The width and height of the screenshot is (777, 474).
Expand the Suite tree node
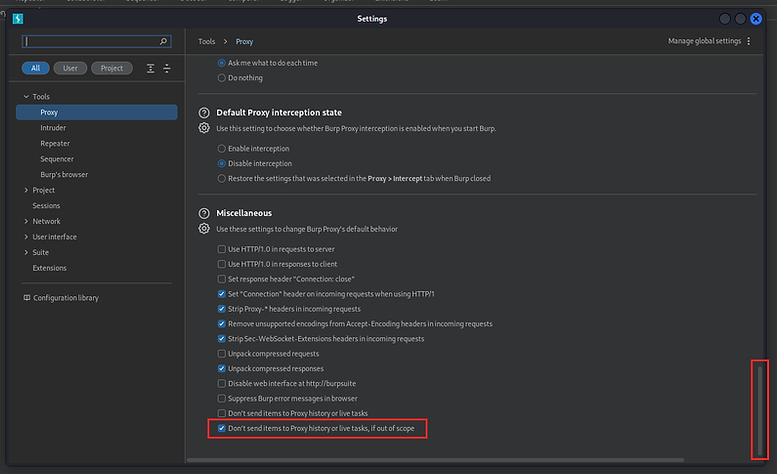[x=26, y=253]
